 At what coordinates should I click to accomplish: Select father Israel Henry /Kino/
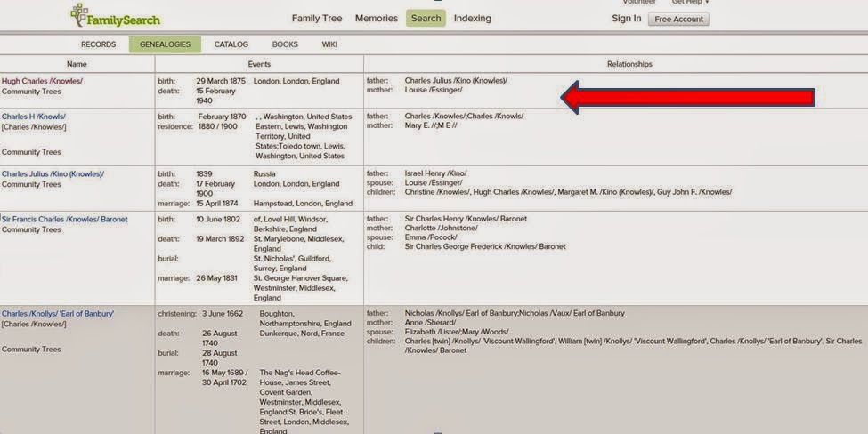click(x=435, y=173)
